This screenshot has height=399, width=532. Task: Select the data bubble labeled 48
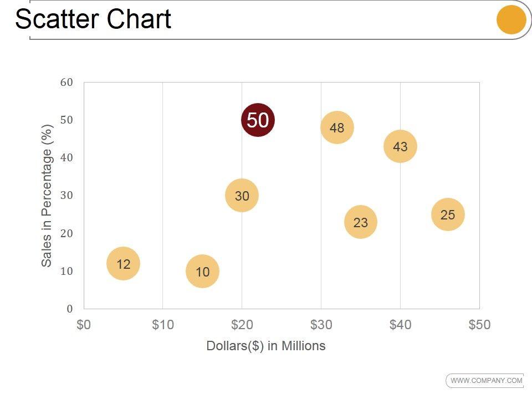(337, 127)
